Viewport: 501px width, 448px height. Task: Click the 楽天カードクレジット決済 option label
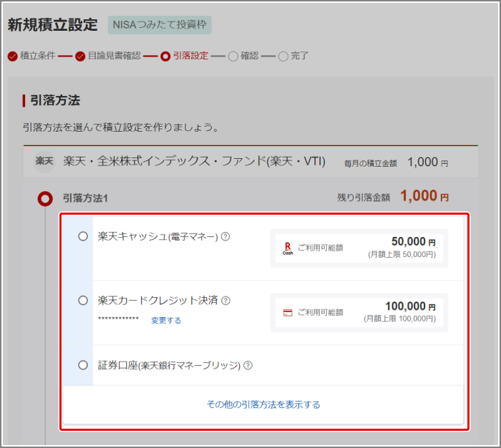click(x=158, y=301)
